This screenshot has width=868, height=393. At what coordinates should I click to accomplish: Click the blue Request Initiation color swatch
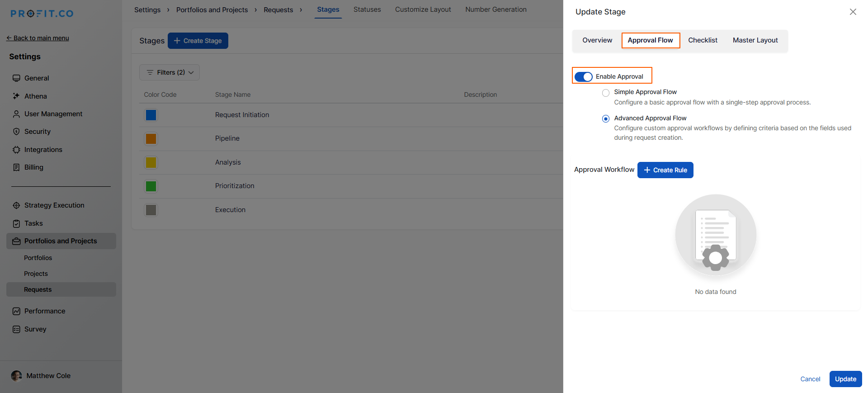[151, 115]
